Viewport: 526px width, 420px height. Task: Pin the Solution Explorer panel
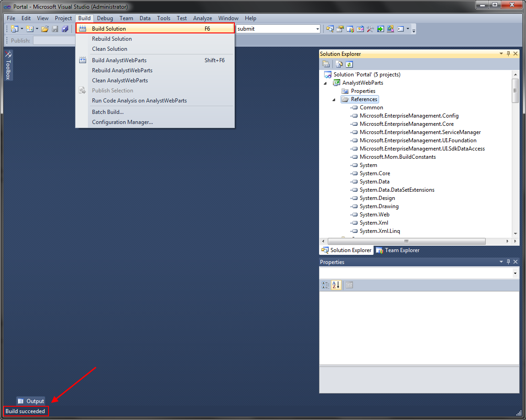pyautogui.click(x=509, y=54)
